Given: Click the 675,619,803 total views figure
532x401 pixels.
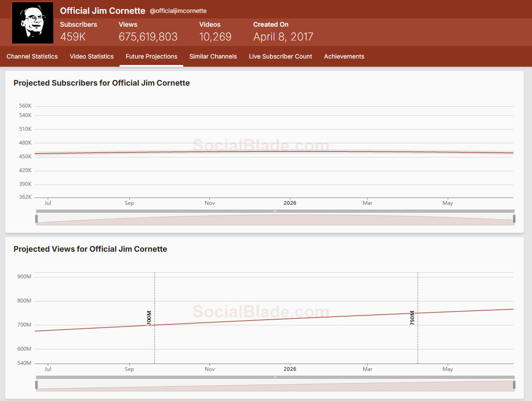Looking at the screenshot, I should 148,37.
